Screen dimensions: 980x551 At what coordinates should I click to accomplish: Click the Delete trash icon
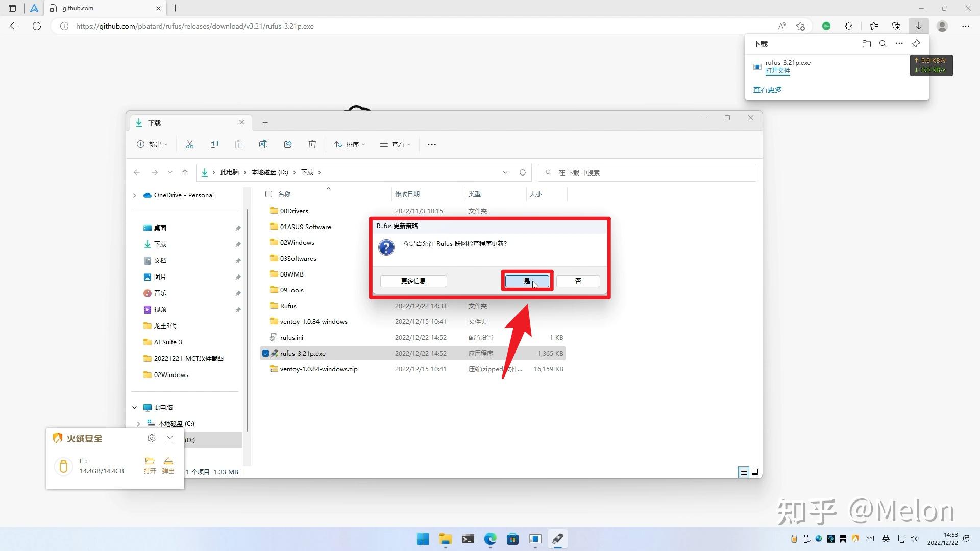[x=312, y=144]
